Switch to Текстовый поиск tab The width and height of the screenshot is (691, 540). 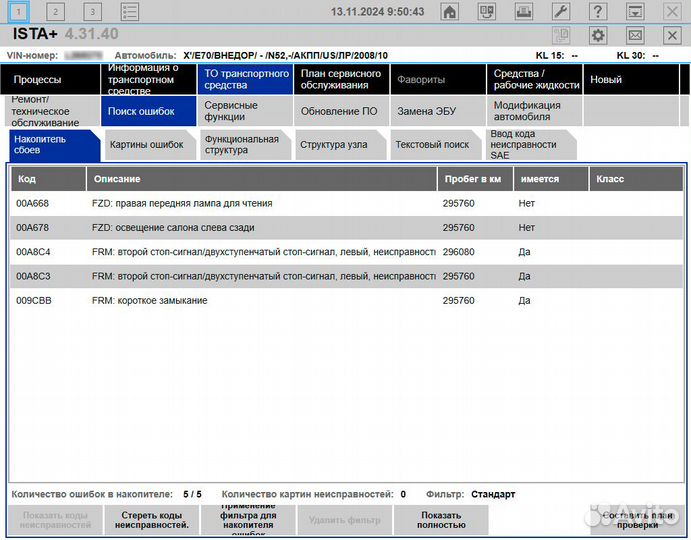point(436,145)
